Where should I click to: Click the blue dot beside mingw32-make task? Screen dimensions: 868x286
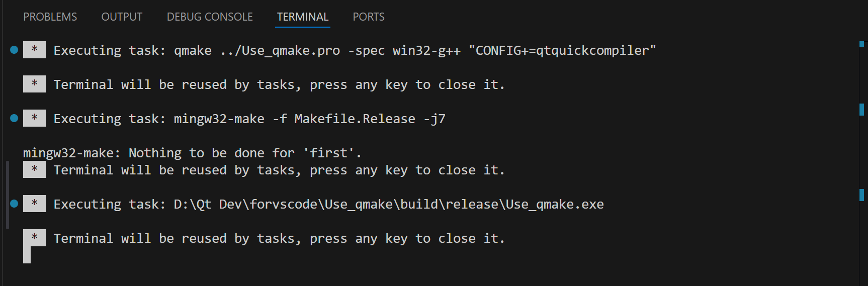click(14, 118)
